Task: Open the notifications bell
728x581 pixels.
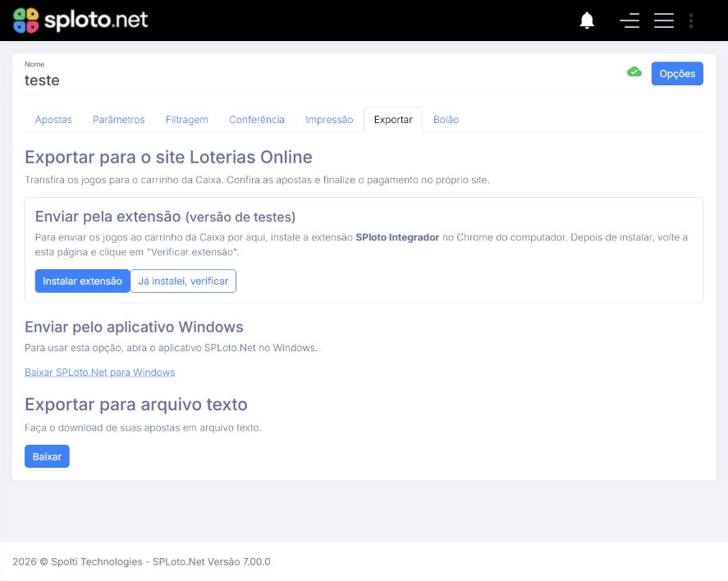Action: click(x=587, y=21)
